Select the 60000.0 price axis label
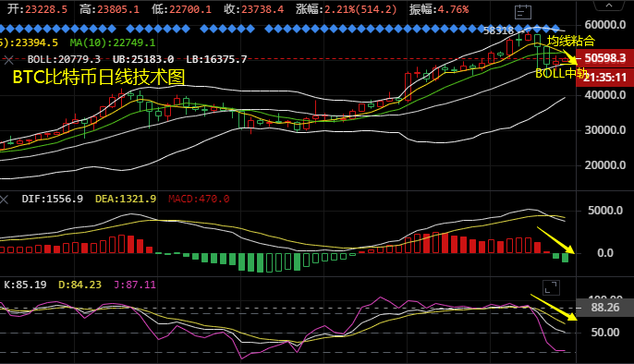The image size is (634, 364). tap(604, 25)
